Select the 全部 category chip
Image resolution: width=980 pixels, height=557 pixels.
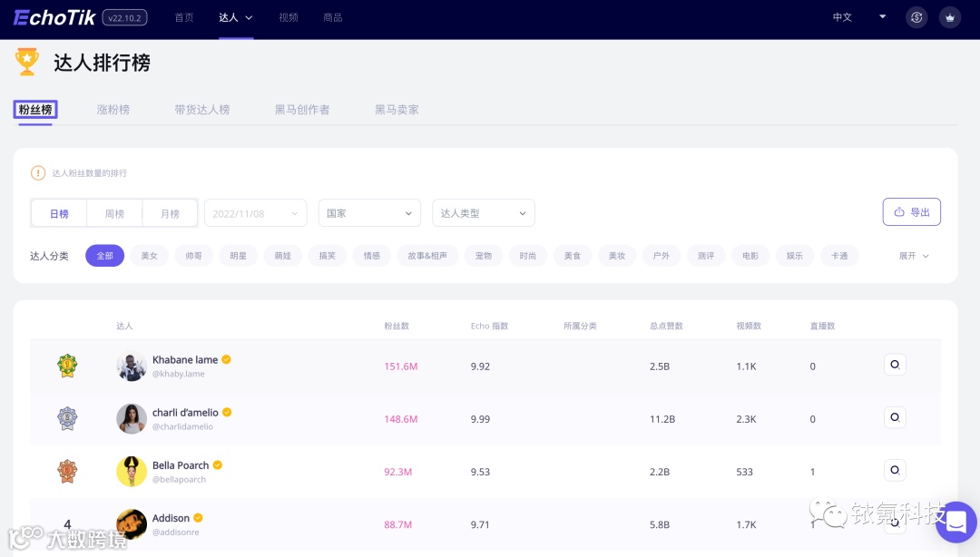(x=105, y=256)
